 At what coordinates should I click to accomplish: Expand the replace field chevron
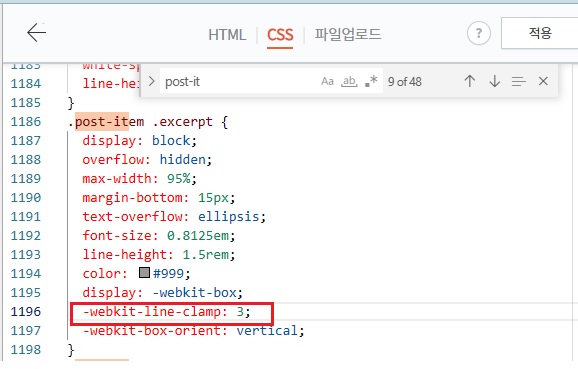coord(151,81)
